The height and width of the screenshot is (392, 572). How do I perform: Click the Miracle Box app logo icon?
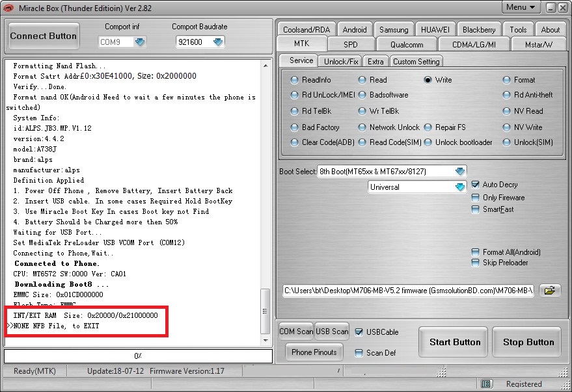click(x=8, y=8)
